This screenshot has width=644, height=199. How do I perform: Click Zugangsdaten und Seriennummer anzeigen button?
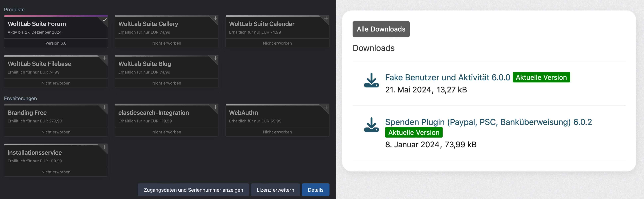(x=193, y=190)
